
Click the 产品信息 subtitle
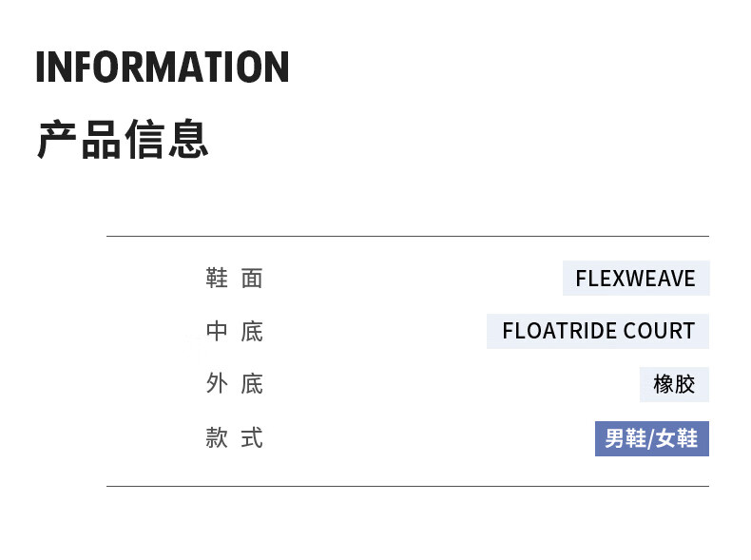[123, 139]
